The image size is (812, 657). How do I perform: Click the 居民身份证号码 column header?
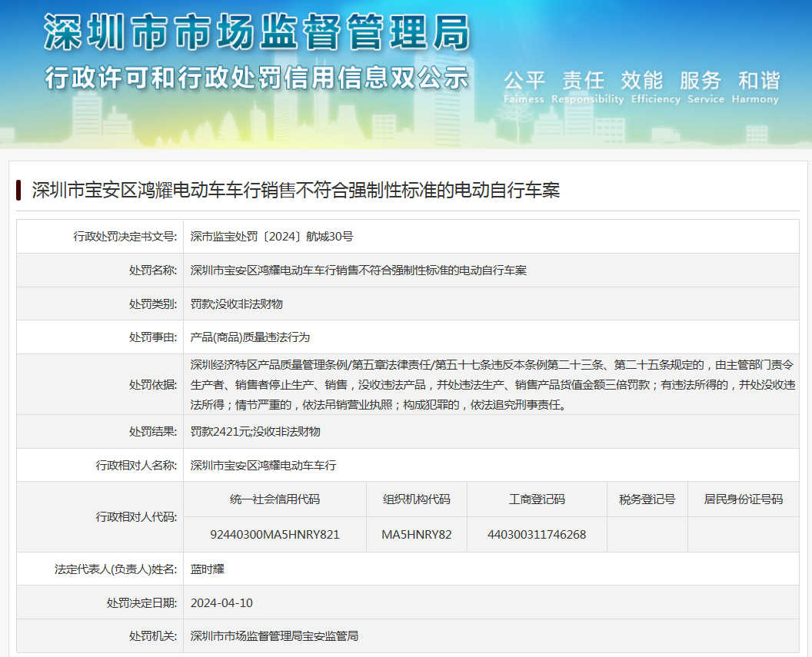[744, 499]
